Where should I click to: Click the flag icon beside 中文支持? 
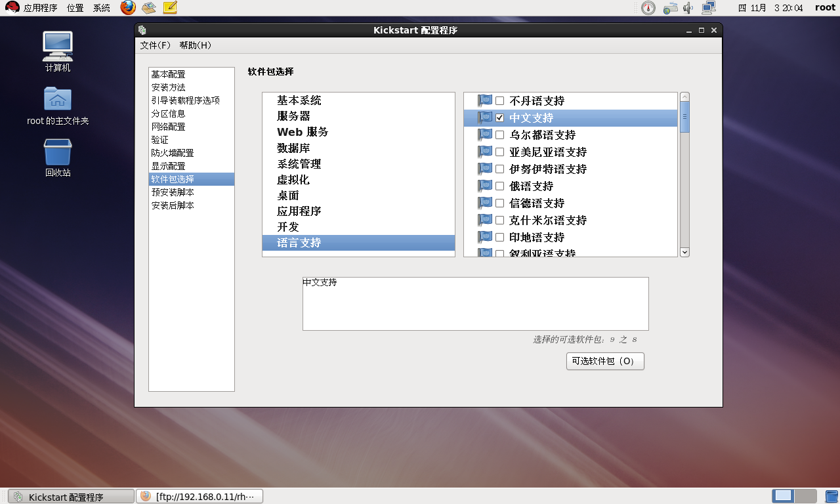[485, 117]
